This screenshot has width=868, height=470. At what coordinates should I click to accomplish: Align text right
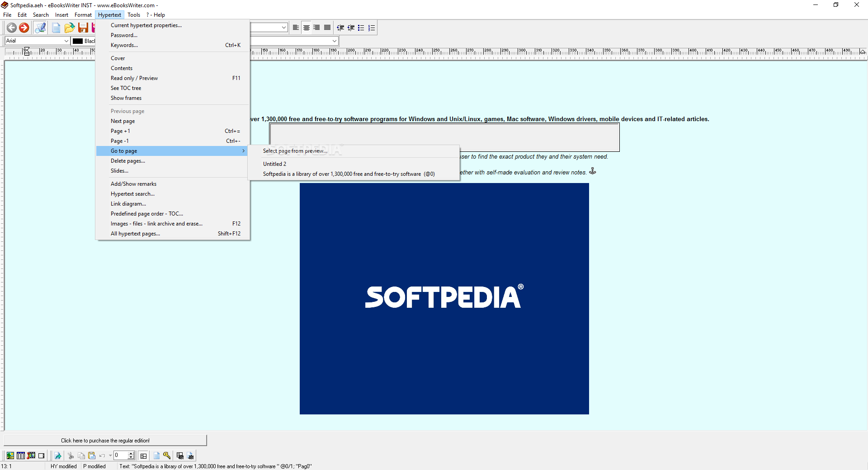(316, 28)
